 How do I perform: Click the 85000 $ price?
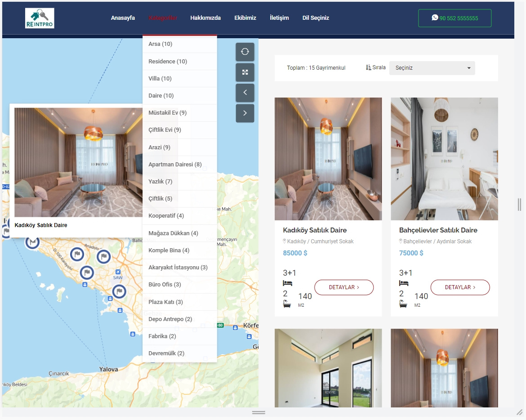pos(295,253)
